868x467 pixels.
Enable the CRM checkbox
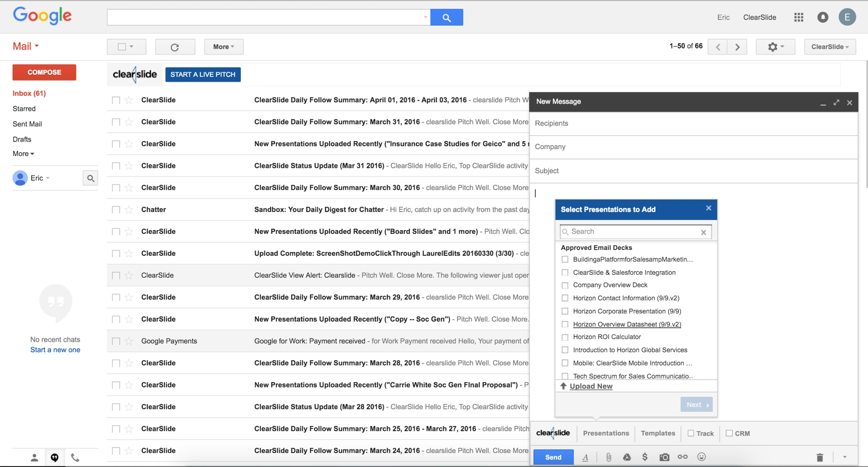pyautogui.click(x=729, y=433)
